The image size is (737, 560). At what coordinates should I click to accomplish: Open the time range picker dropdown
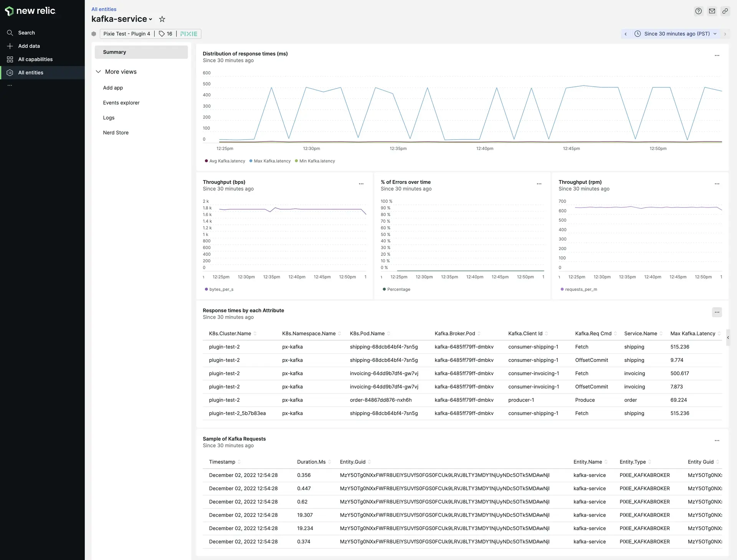pyautogui.click(x=676, y=34)
